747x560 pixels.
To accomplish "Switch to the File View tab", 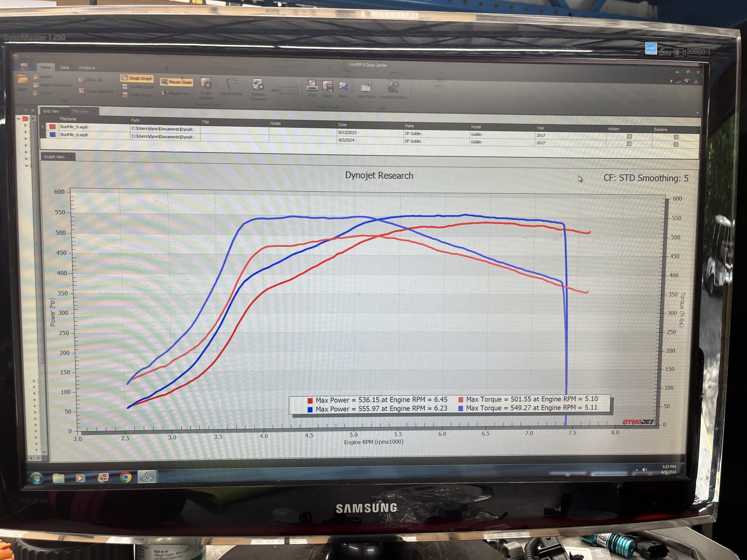I will [80, 111].
